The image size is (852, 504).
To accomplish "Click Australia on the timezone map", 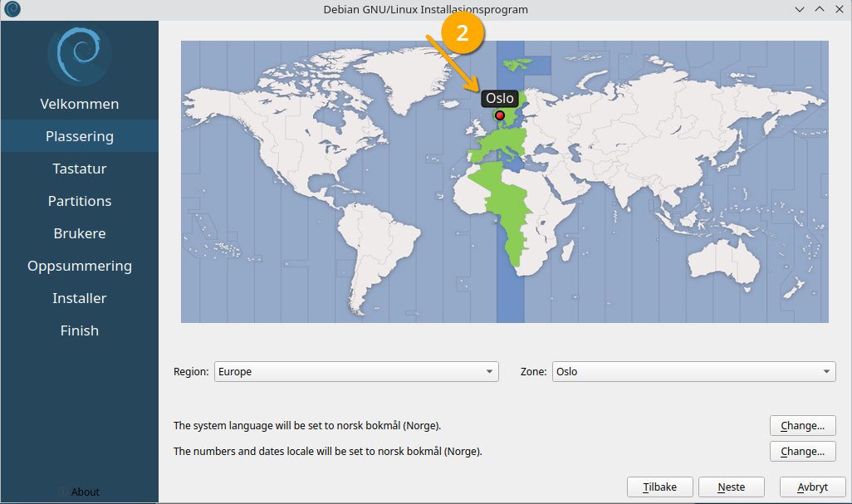I will 722,260.
